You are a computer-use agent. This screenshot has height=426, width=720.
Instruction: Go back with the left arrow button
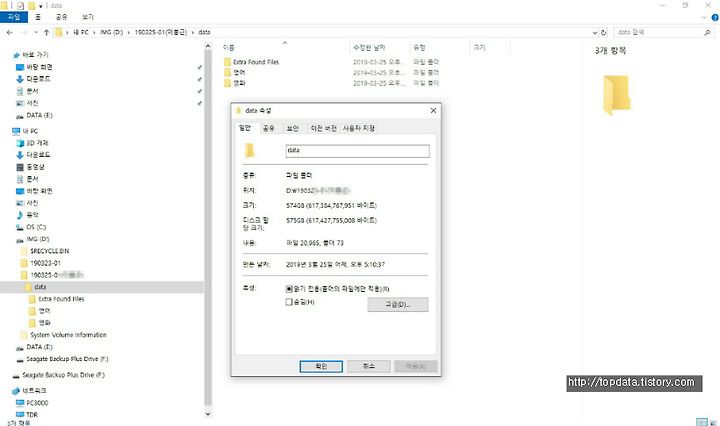pyautogui.click(x=10, y=33)
